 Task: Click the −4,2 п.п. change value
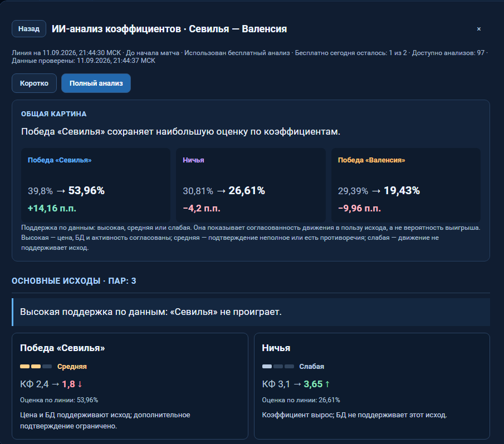tap(202, 208)
